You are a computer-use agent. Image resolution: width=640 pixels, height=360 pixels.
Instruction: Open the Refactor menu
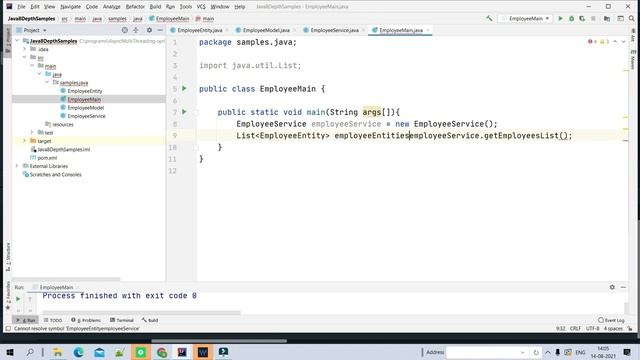point(135,7)
